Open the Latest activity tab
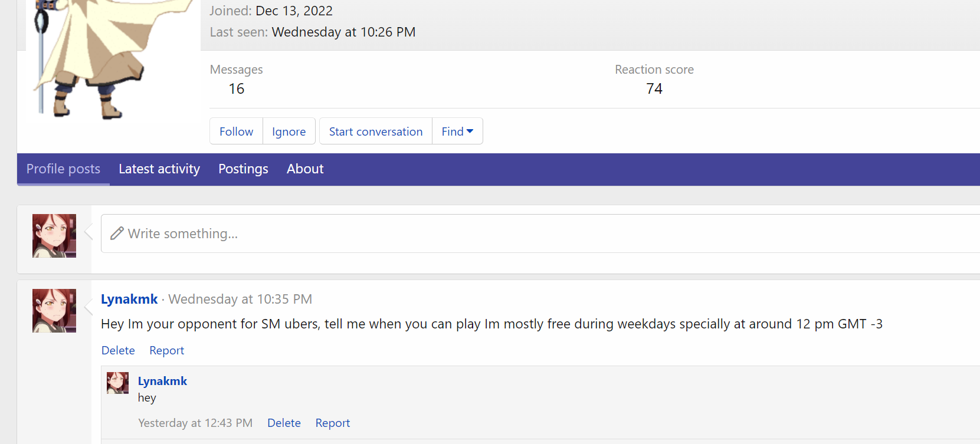The width and height of the screenshot is (980, 444). tap(159, 169)
